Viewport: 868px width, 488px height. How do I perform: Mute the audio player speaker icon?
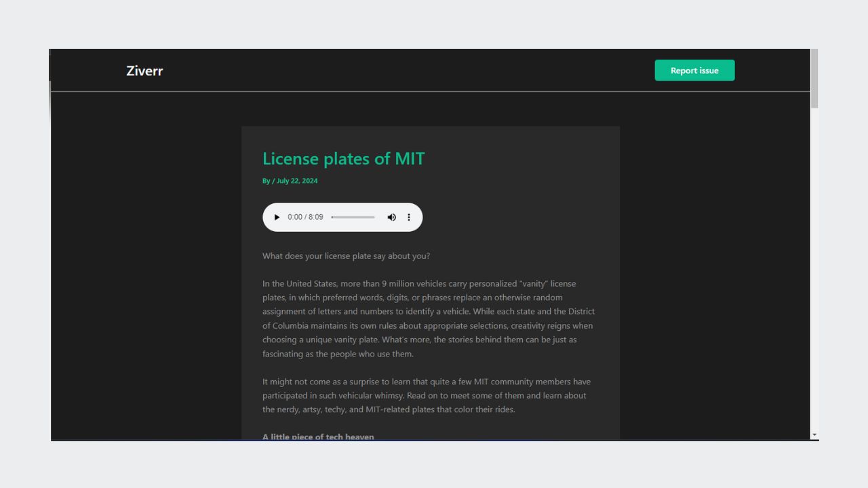(x=391, y=218)
